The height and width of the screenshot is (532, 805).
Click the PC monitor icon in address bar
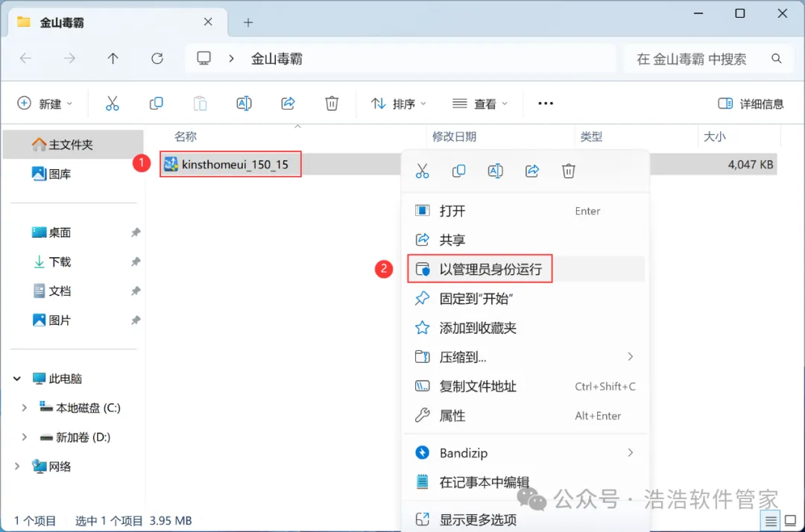point(203,58)
